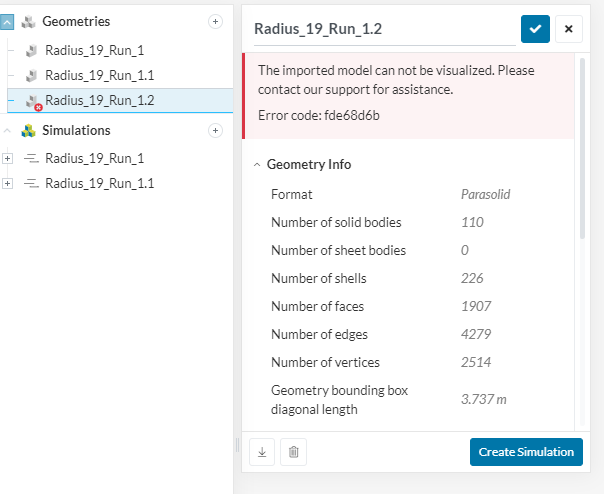Open simulation Radius_19_Run_1.1
Viewport: 604px width, 494px height.
[x=99, y=183]
